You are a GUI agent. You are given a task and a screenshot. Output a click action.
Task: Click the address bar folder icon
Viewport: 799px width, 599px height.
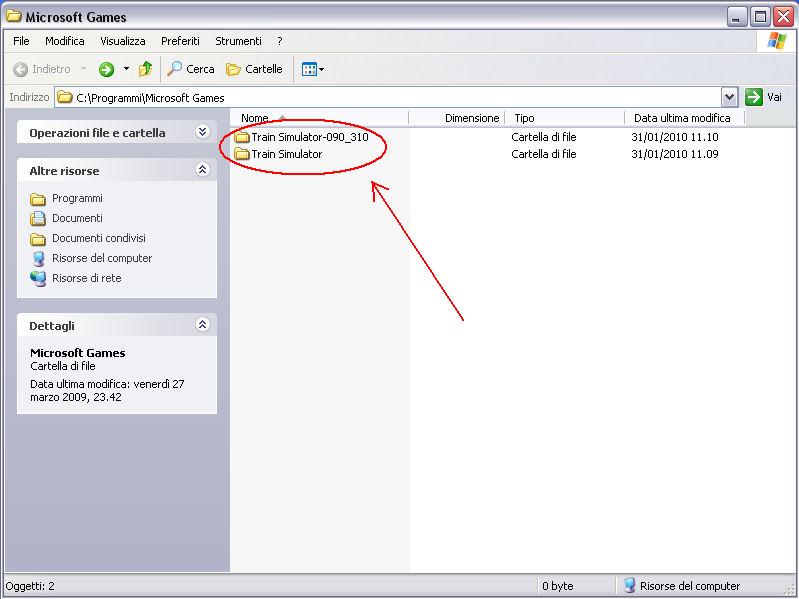(64, 97)
